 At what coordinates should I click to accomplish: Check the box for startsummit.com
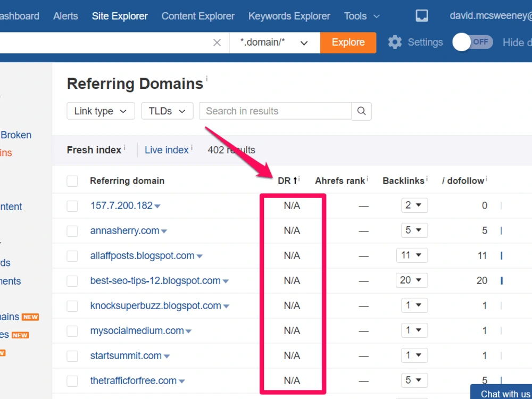(x=72, y=356)
